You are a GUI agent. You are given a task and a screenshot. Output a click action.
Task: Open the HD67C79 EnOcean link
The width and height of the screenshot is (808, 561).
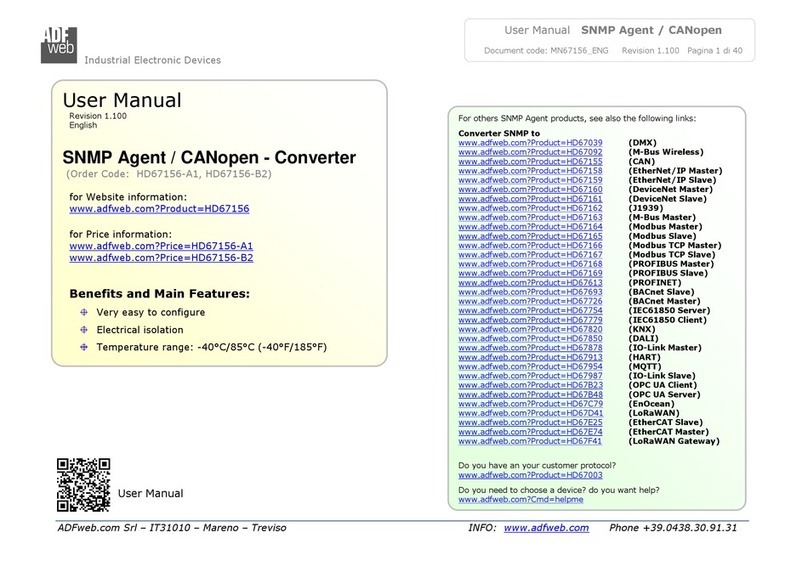click(x=530, y=403)
